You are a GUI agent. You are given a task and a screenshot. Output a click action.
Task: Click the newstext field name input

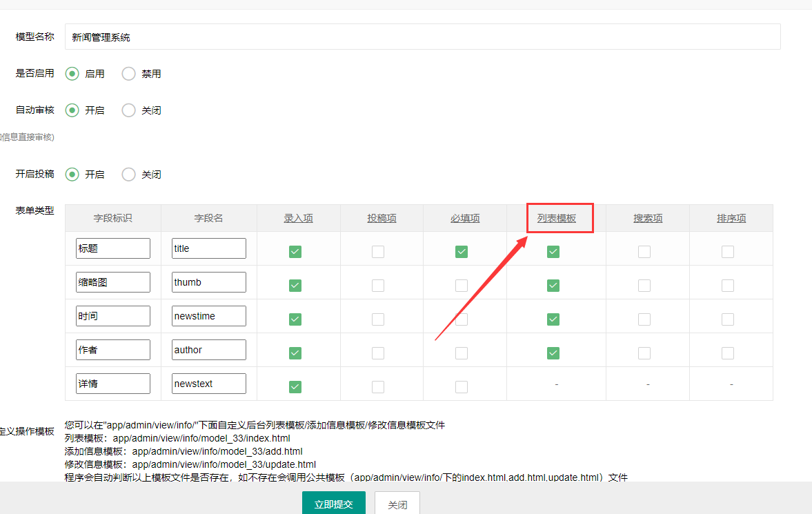(x=209, y=384)
